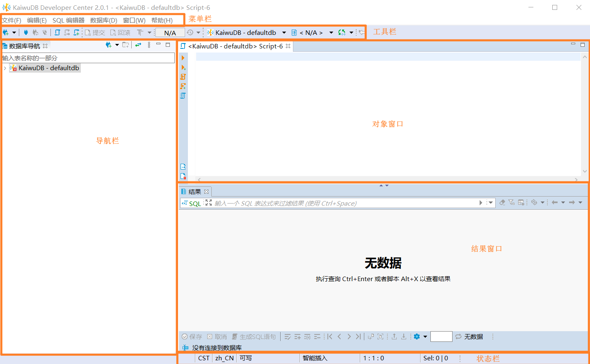Click navigate back arrow in results toolbar
Viewport: 590px width, 364px height.
pyautogui.click(x=555, y=202)
